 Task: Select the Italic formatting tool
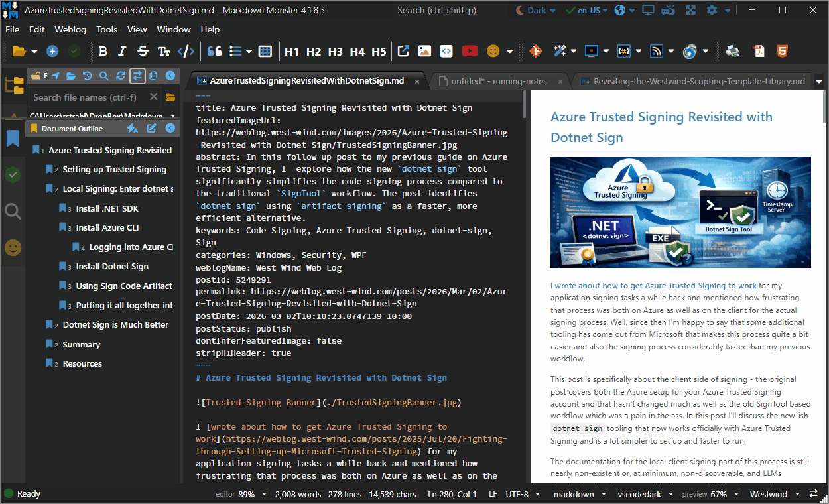click(121, 50)
